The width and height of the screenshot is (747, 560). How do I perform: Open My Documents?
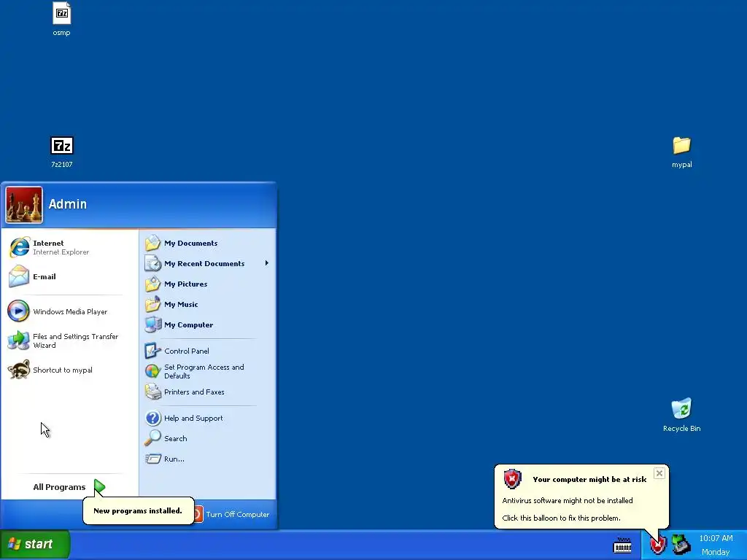click(206, 243)
